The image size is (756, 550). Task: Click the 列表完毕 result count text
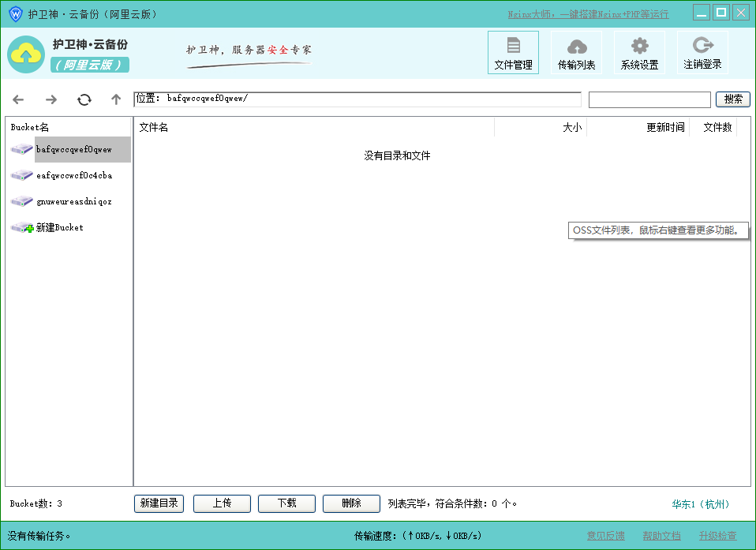[x=452, y=503]
